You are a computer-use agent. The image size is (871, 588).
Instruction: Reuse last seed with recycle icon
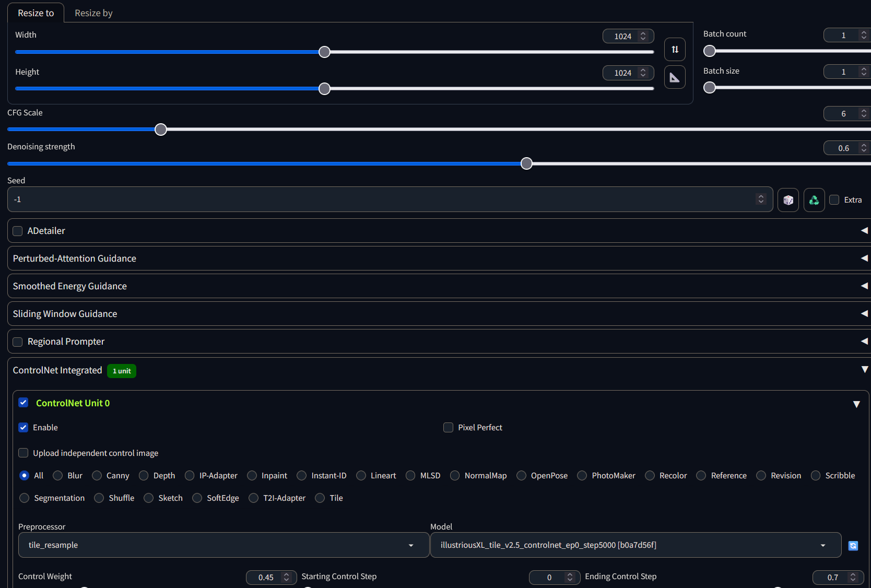[814, 200]
